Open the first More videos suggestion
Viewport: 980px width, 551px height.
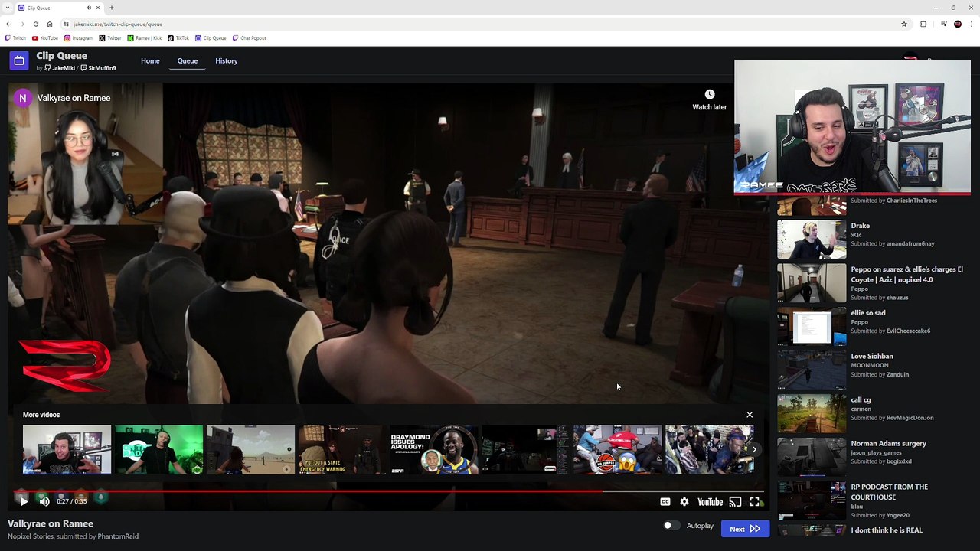click(67, 450)
